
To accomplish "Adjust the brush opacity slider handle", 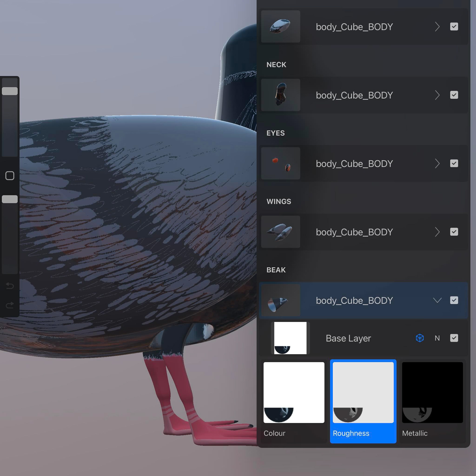I will click(10, 199).
